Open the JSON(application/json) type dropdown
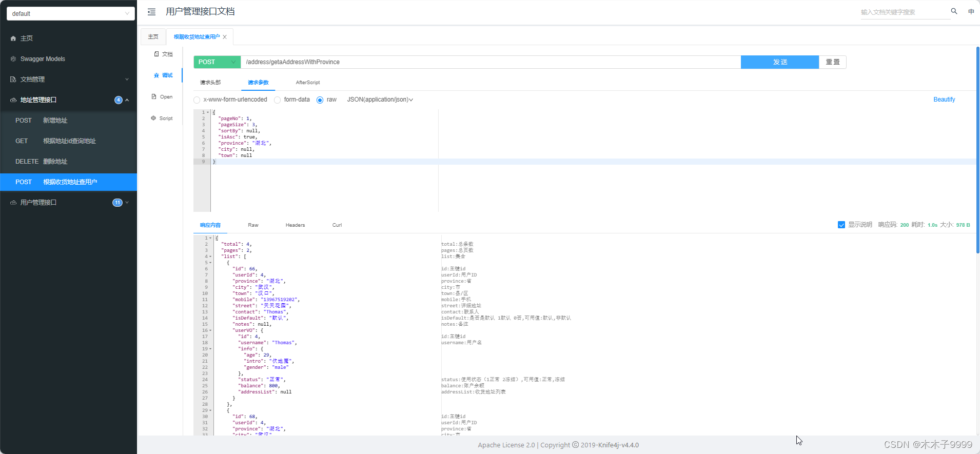 380,100
